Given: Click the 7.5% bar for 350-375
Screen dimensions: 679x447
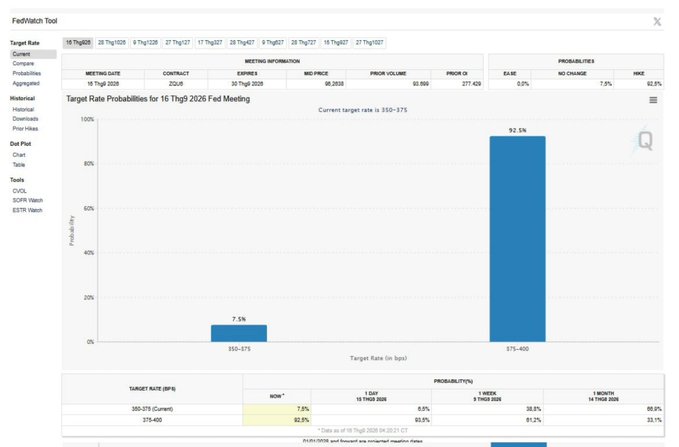Looking at the screenshot, I should (239, 333).
